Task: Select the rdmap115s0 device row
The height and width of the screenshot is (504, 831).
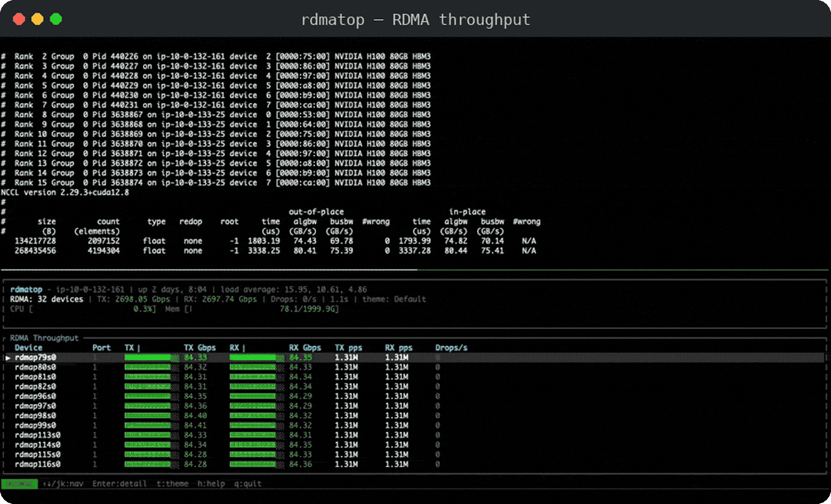Action: click(414, 455)
